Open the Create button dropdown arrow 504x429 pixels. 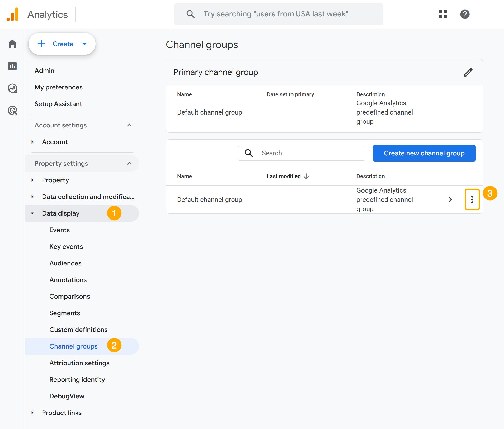coord(84,44)
